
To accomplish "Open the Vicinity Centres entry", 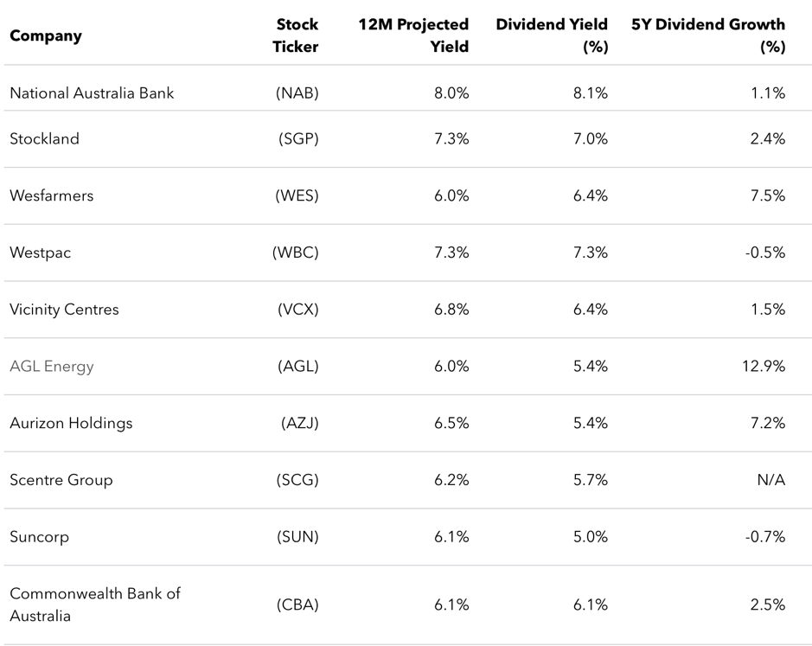I will [x=64, y=310].
